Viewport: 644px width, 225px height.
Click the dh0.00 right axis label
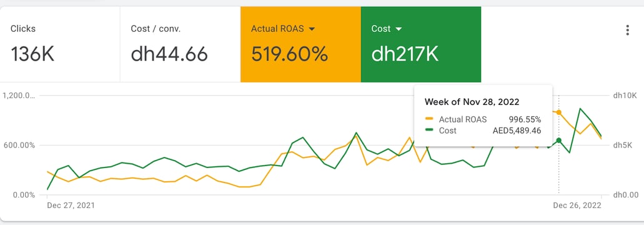(625, 194)
